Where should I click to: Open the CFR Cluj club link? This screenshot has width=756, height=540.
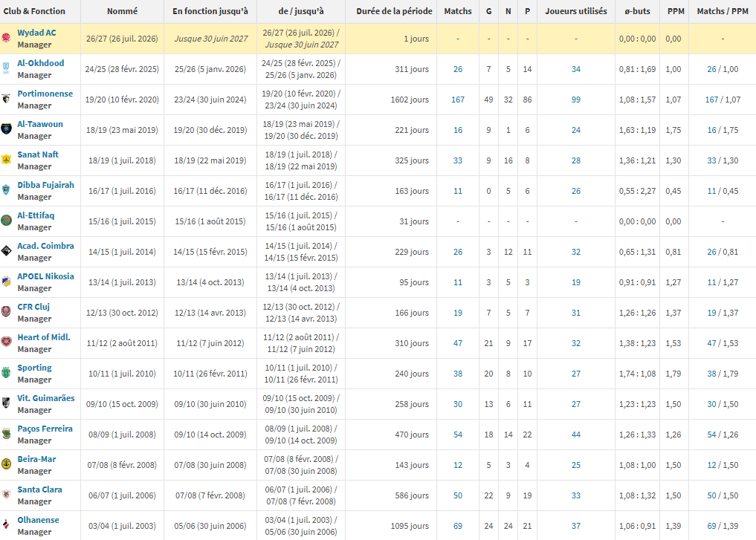point(33,307)
